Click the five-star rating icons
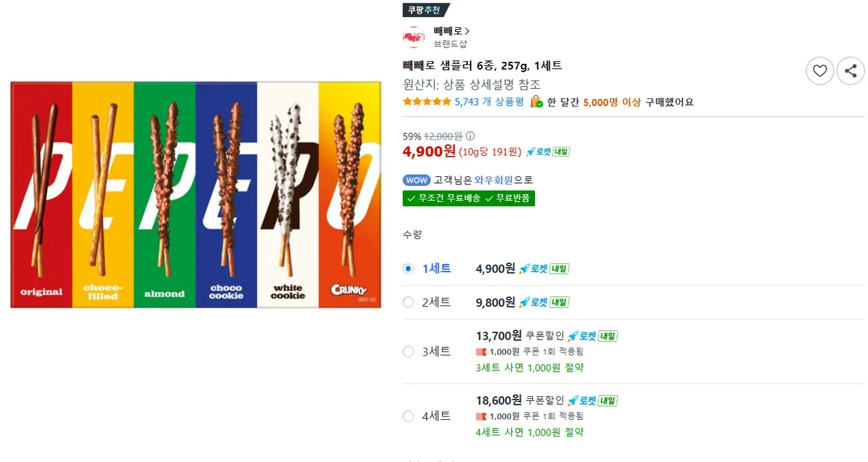The image size is (868, 462). point(427,102)
